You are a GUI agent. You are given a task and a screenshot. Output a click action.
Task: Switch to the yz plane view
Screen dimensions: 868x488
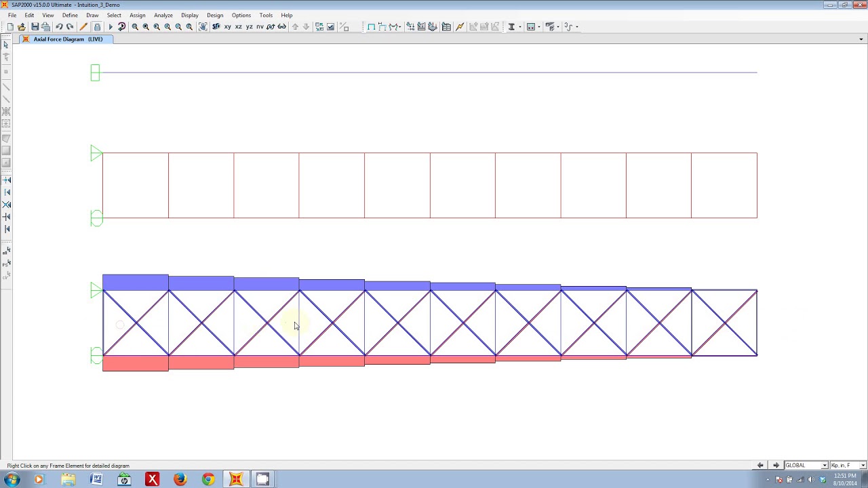250,27
